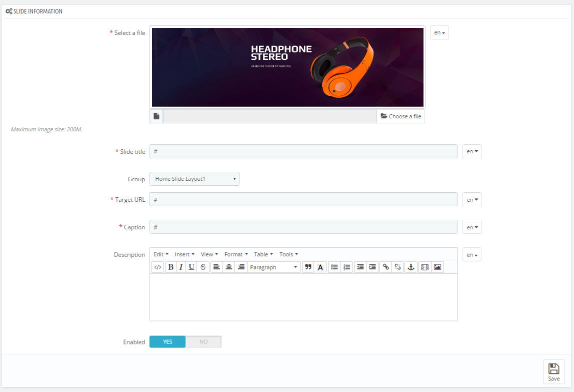Viewport: 574px width, 392px height.
Task: Open the View menu in editor
Action: (209, 254)
